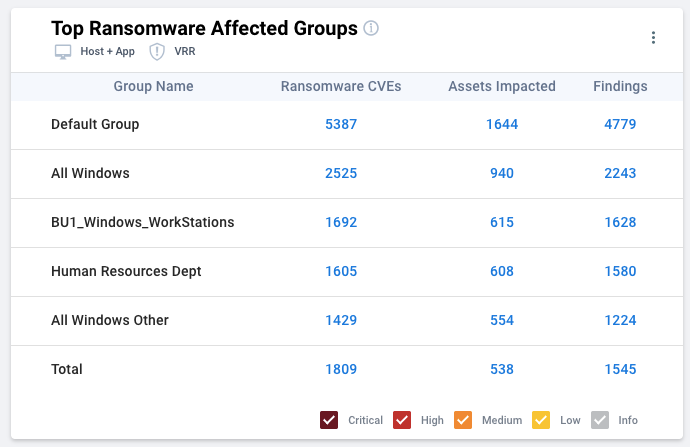This screenshot has height=447, width=690.
Task: Uncheck the High severity checkbox
Action: click(x=402, y=420)
